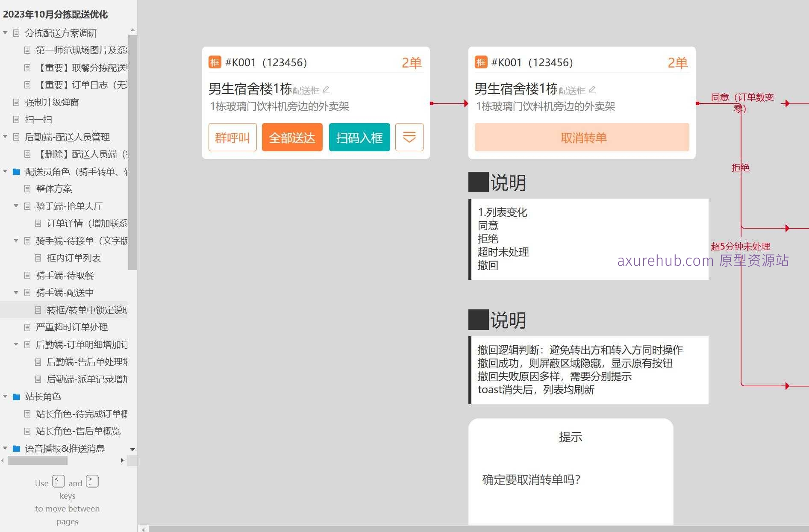Click the 框 icon on second K001 card
Viewport: 809px width, 532px height.
[x=481, y=62]
